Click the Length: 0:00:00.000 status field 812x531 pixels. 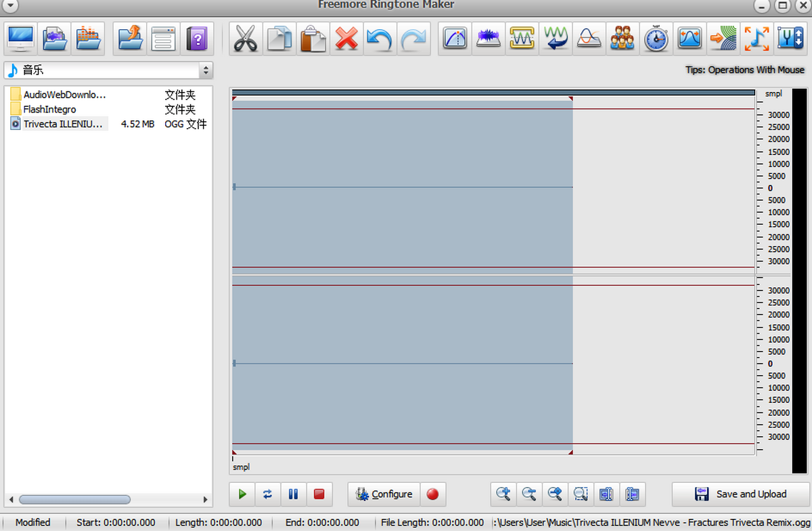point(219,522)
